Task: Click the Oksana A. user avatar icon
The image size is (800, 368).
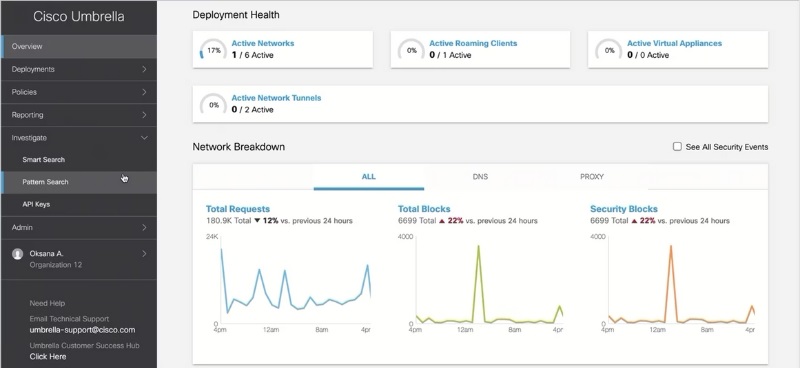Action: point(17,254)
